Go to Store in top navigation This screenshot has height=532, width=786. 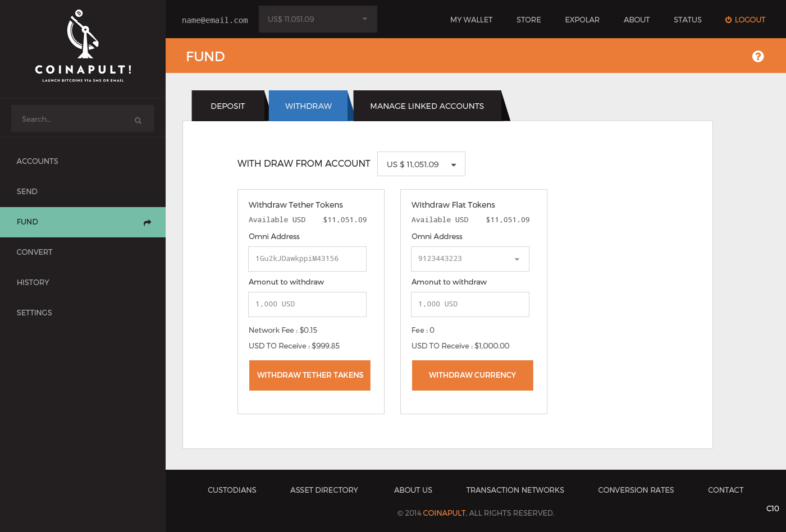click(x=529, y=20)
